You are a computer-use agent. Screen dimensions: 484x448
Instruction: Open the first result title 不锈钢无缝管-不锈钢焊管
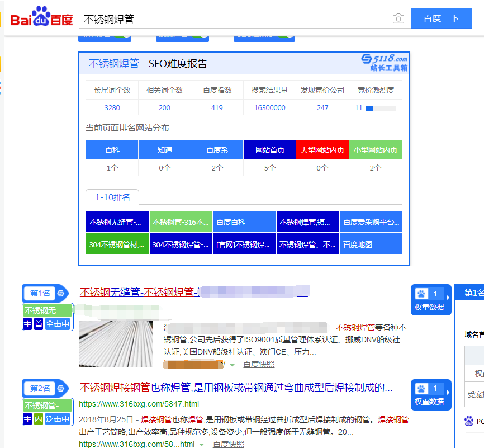tap(194, 291)
